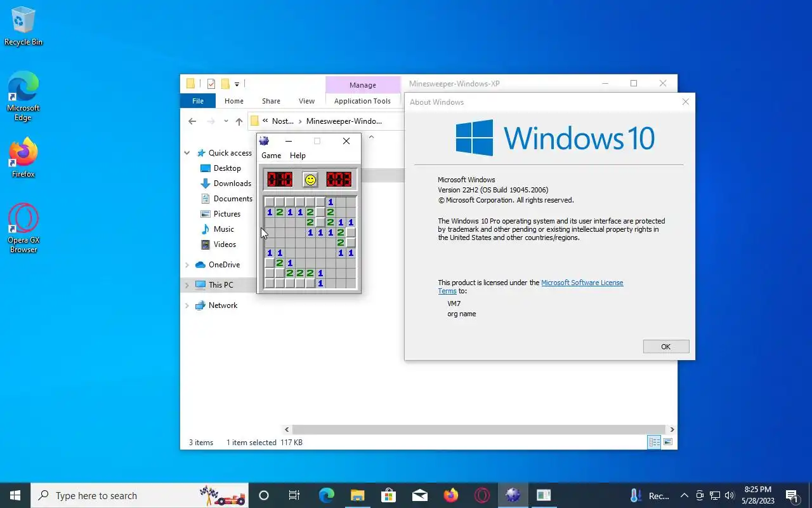Open Documents in the navigation pane

pos(233,199)
